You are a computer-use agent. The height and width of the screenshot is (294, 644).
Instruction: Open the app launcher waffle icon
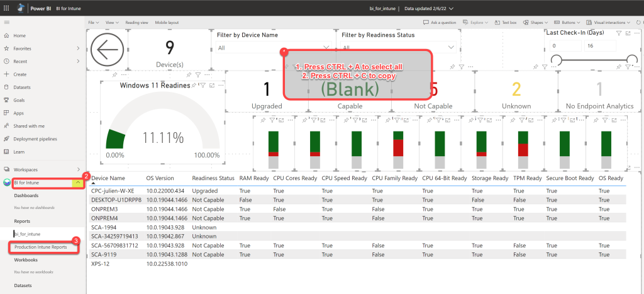point(8,8)
